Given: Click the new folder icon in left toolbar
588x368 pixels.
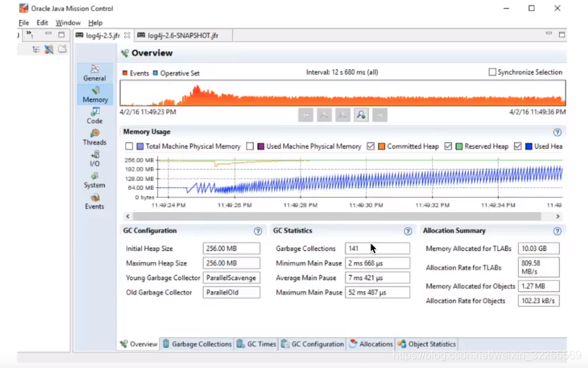Looking at the screenshot, I should 62,49.
